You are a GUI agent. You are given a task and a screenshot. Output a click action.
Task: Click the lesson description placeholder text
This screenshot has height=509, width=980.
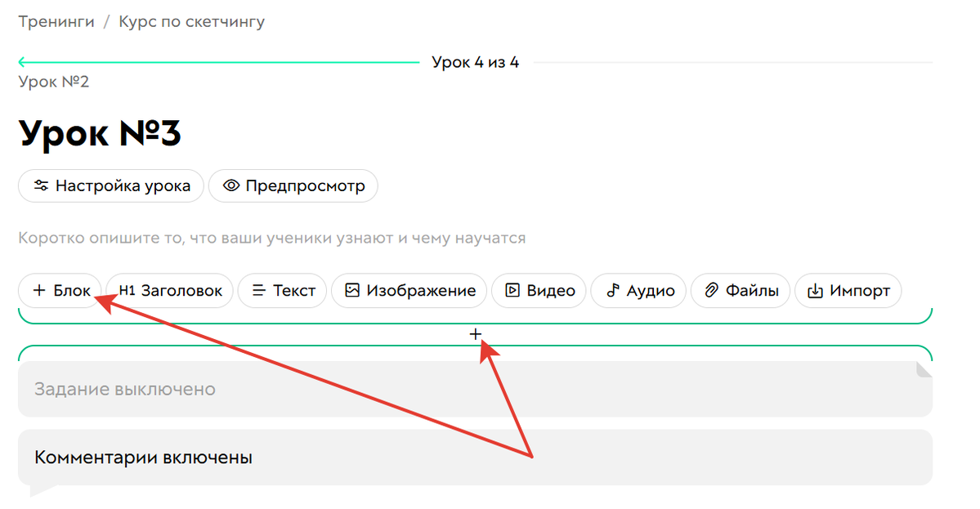(272, 238)
